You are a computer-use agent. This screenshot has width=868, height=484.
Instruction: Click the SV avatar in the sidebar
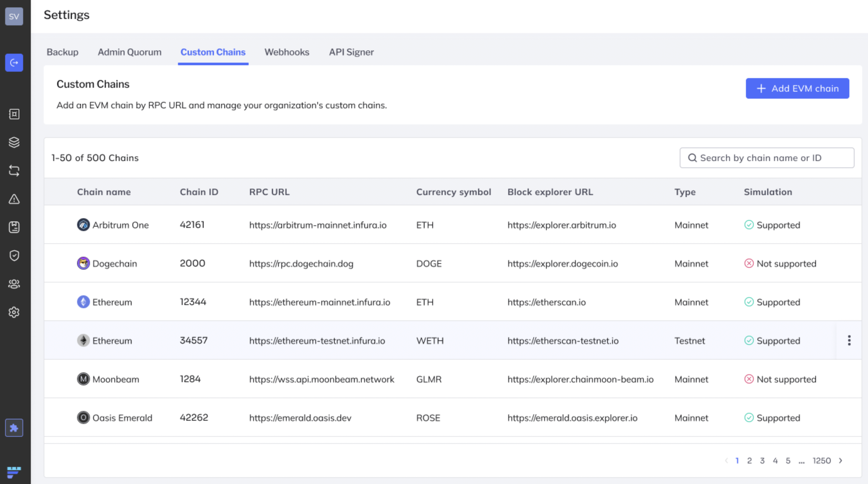(x=14, y=16)
